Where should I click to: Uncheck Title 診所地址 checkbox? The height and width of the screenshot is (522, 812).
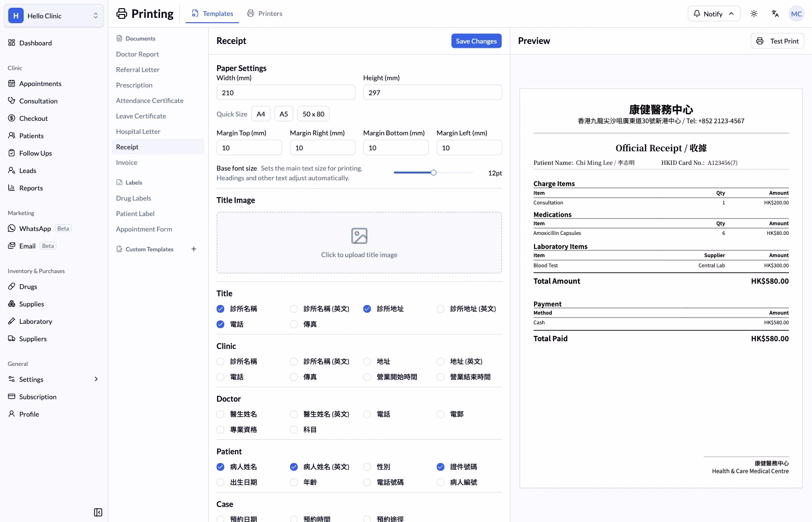click(367, 309)
